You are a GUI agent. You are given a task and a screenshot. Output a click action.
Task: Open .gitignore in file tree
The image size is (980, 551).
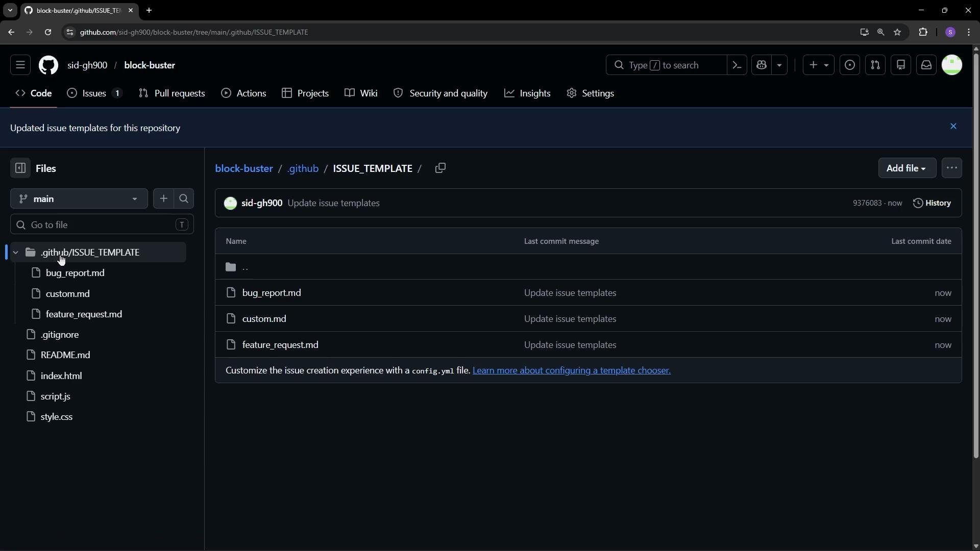coord(60,335)
